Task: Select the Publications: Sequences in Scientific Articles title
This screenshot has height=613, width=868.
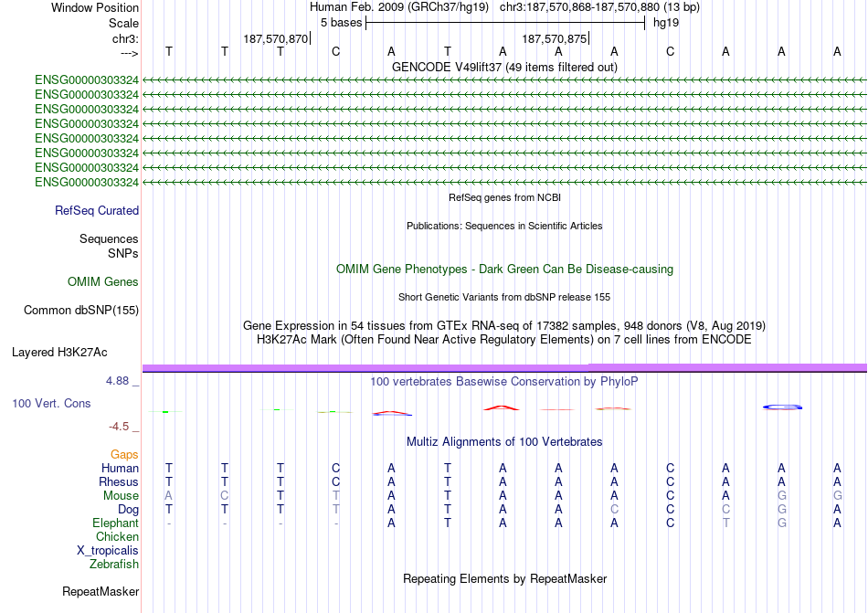Action: tap(504, 226)
